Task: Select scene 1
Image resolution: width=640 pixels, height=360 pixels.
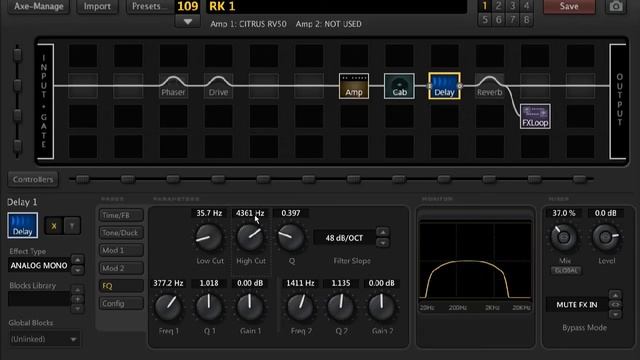Action: (484, 6)
